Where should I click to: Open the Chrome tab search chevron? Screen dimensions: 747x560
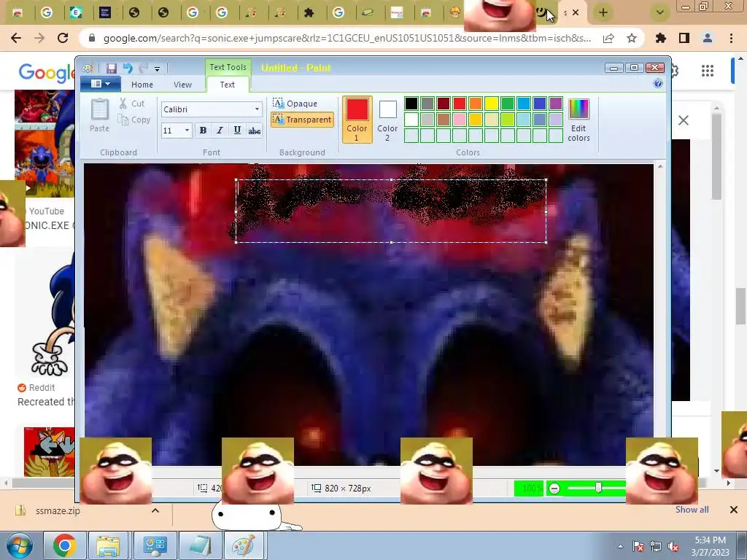[660, 12]
